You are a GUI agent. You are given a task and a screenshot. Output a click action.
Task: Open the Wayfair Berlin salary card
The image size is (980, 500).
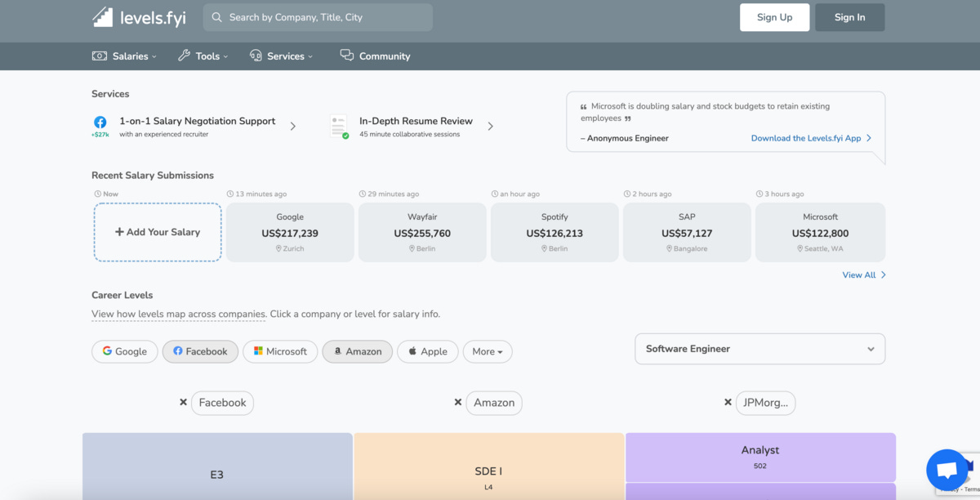(422, 232)
